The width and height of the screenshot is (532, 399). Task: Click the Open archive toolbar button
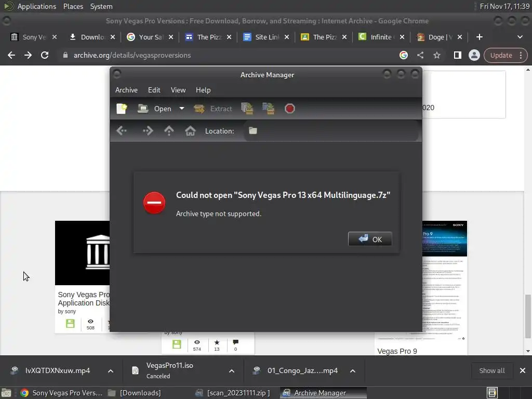[x=155, y=109]
